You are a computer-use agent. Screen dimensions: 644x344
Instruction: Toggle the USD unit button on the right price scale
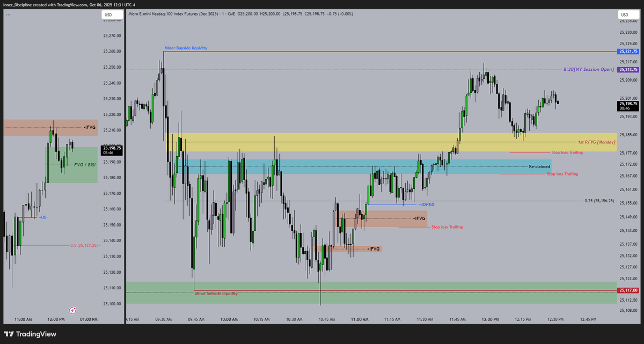pos(623,14)
